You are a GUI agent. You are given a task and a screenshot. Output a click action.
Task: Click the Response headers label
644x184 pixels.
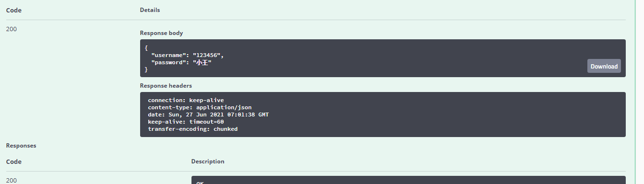[166, 86]
